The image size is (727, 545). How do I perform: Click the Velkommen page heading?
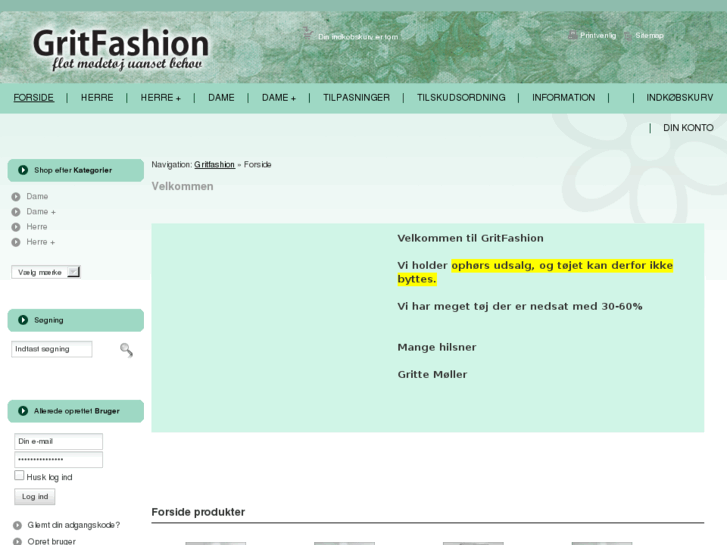point(182,186)
